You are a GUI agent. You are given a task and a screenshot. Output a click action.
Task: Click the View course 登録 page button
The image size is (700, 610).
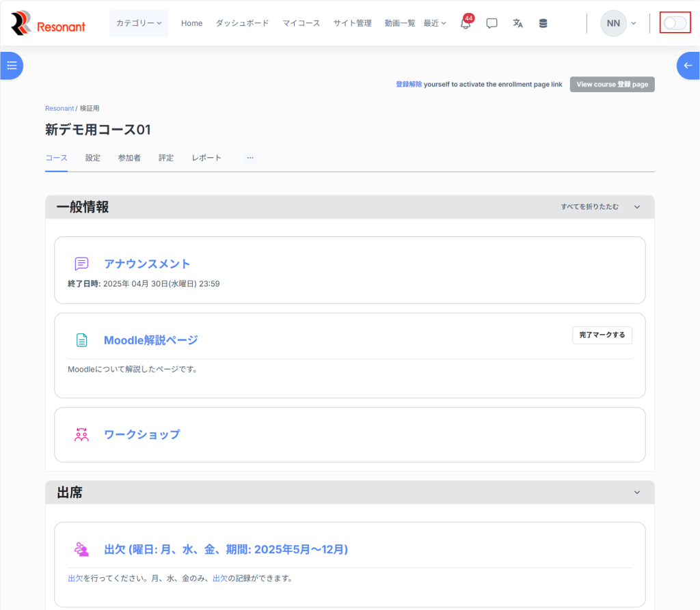click(612, 85)
